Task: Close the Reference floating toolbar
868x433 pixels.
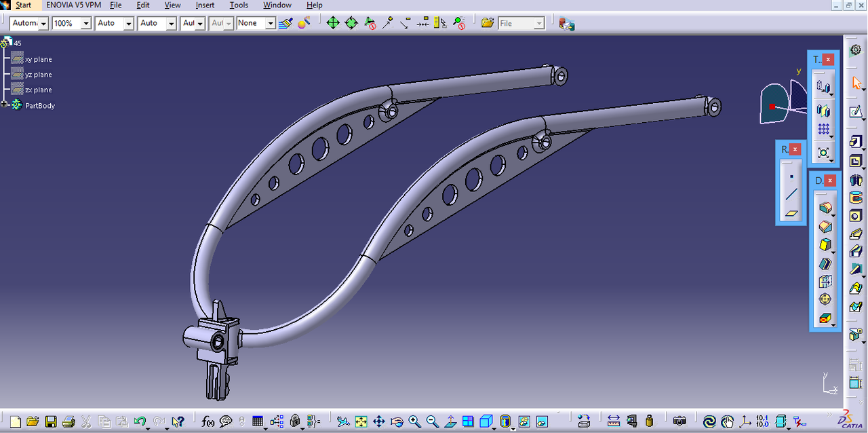Action: click(x=795, y=149)
